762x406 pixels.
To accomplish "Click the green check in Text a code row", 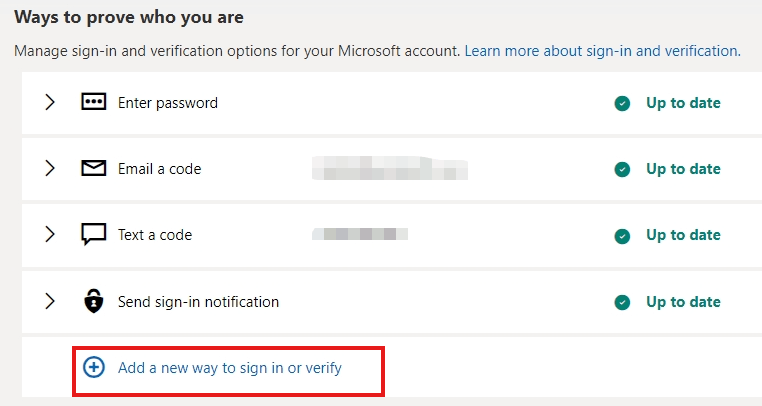I will pos(622,236).
